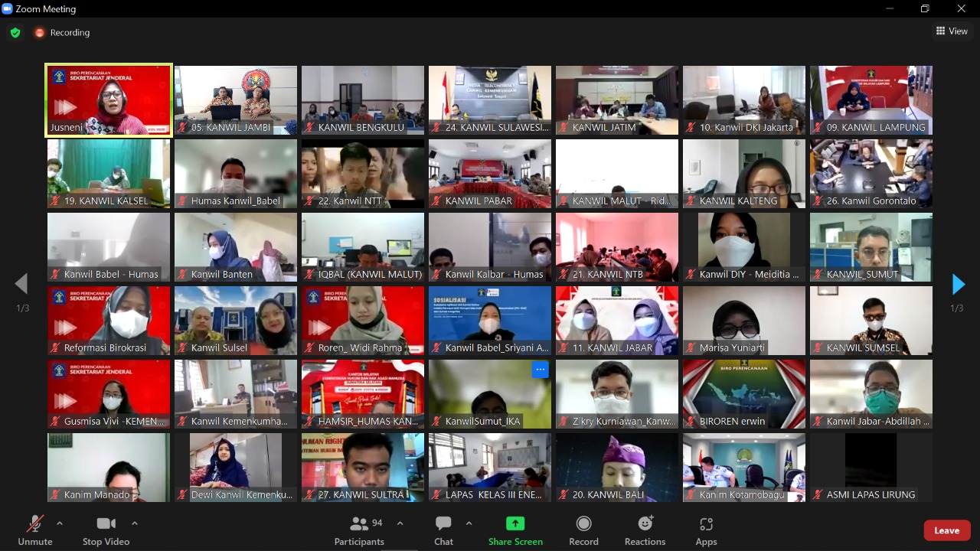The image size is (980, 551).
Task: Open more options on KanwilSumut_IKA tile
Action: click(x=541, y=370)
